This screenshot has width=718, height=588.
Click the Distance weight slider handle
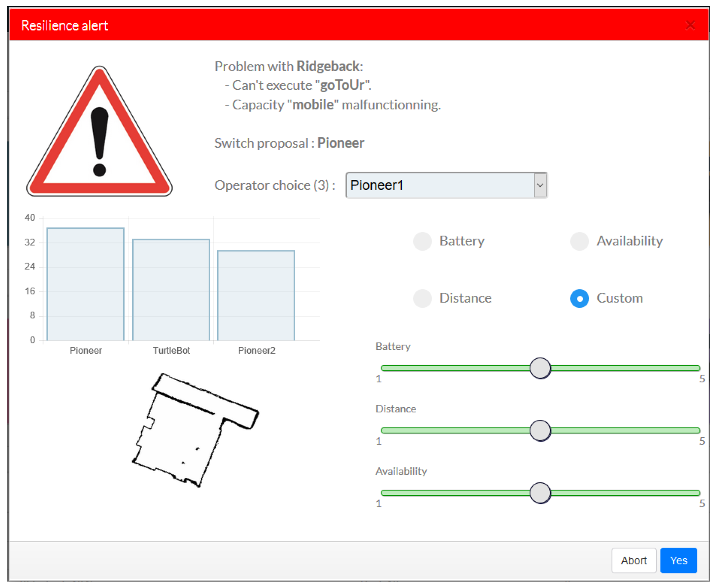click(540, 430)
